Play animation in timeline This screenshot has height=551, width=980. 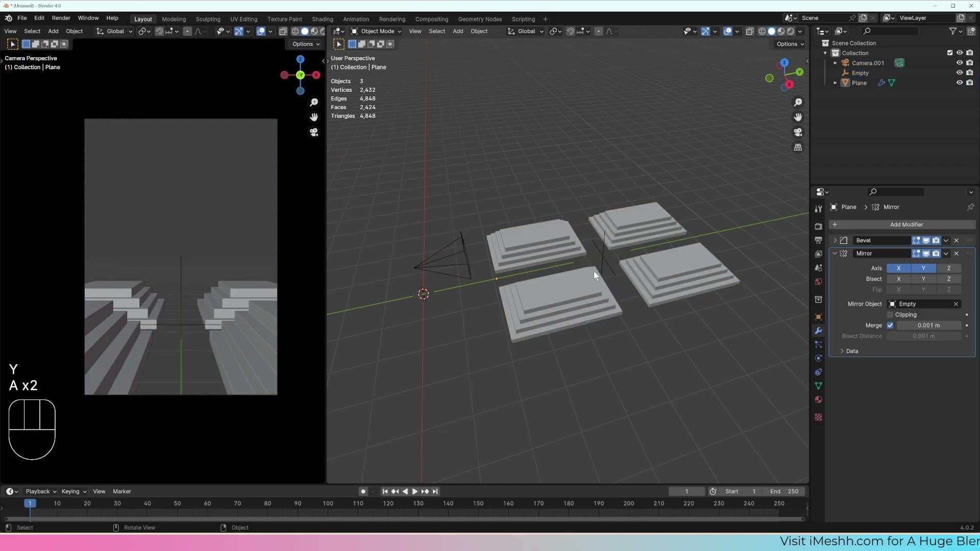pyautogui.click(x=414, y=491)
